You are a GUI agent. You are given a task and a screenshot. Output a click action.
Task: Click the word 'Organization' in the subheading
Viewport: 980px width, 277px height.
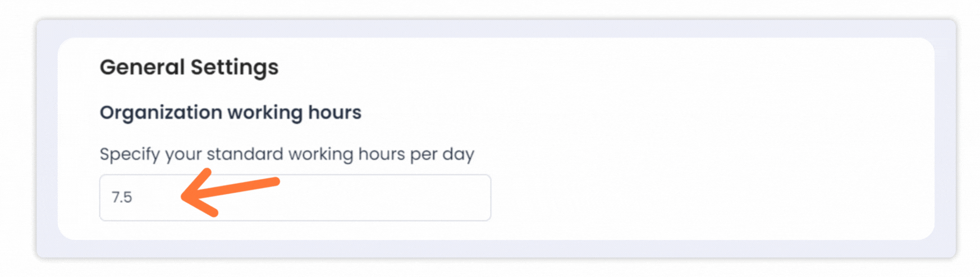161,113
